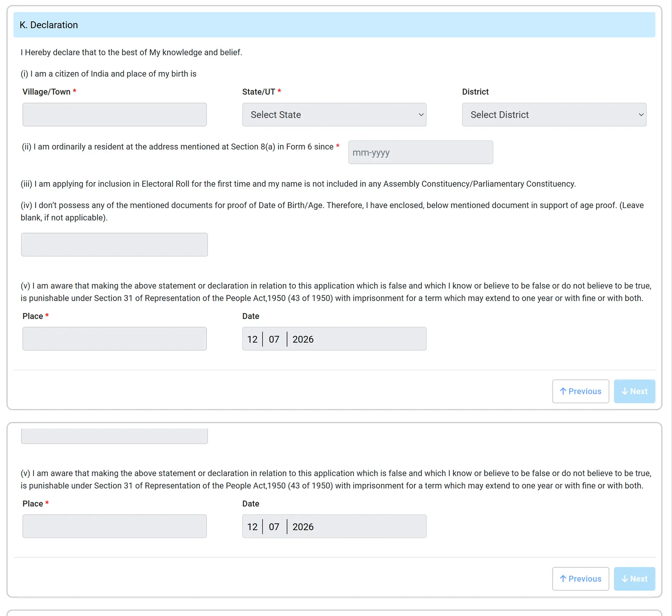Click the Place field in the K. Declaration card
This screenshot has height=616, width=672.
[x=115, y=339]
